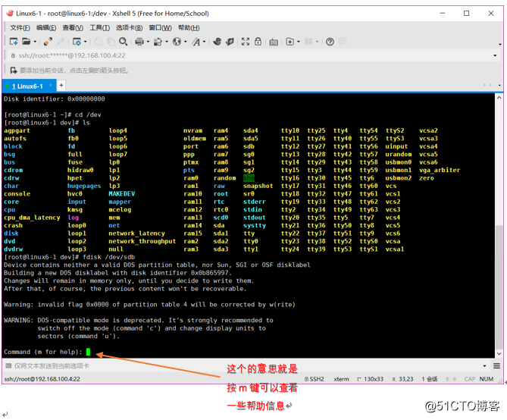Click the 'Command (m for help):' prompt
The width and height of the screenshot is (507, 420).
pos(43,352)
